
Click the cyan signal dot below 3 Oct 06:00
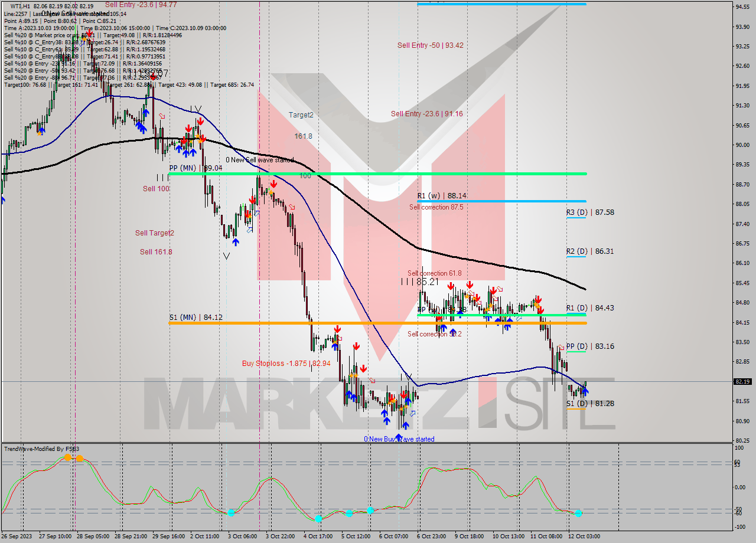click(231, 513)
